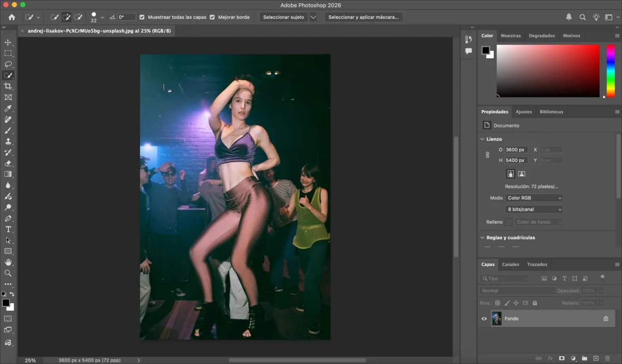
Task: Add a layer mask from the Layers panel
Action: [x=561, y=358]
